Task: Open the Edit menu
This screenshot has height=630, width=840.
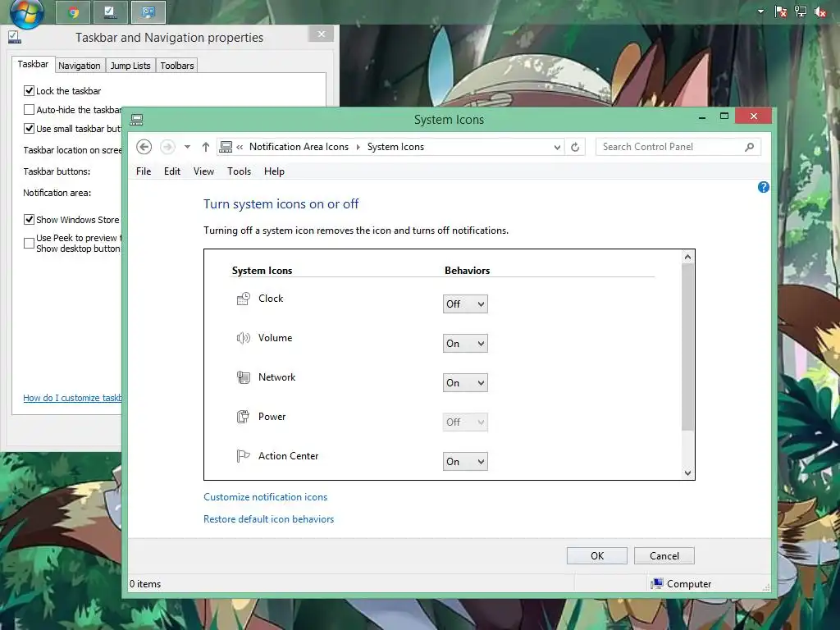Action: click(x=172, y=171)
